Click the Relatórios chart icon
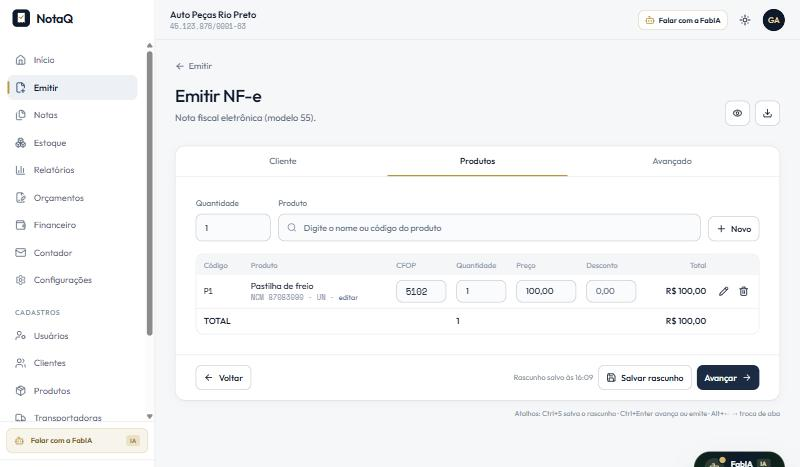 coord(20,170)
